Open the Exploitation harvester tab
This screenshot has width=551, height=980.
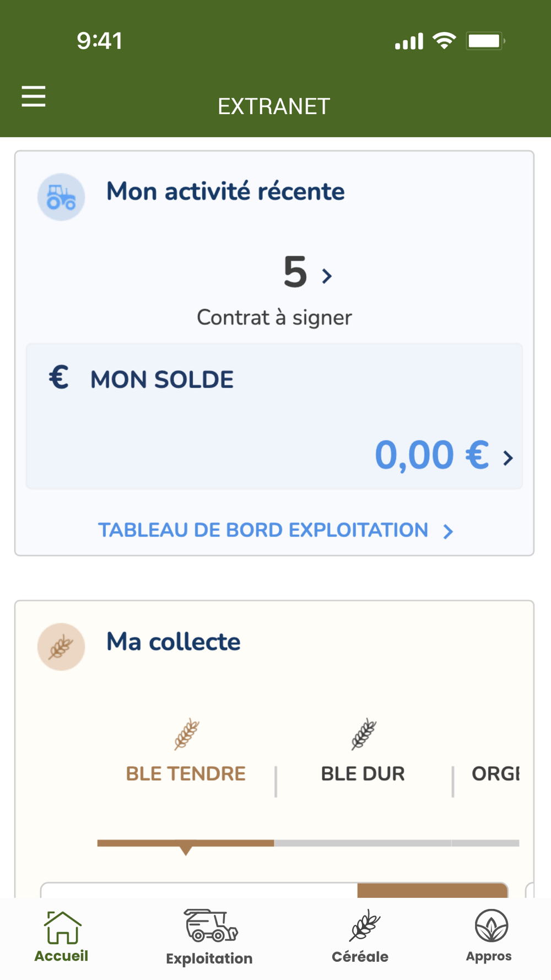coord(209,937)
